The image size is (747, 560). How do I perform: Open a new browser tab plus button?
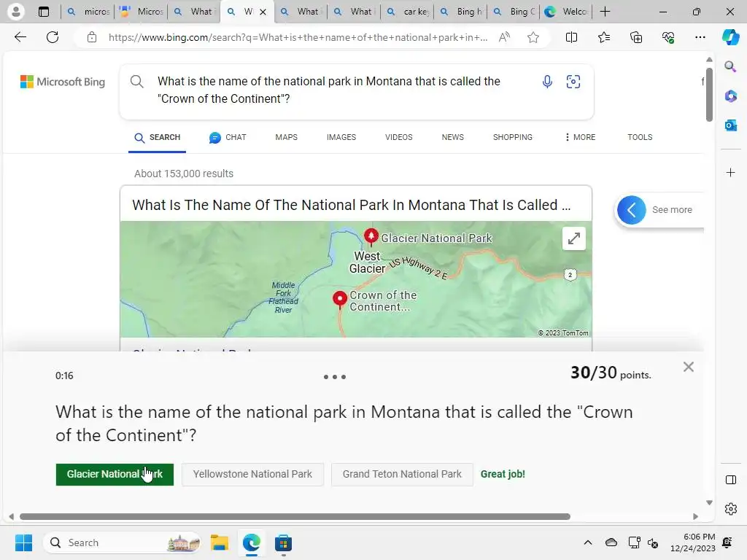605,12
